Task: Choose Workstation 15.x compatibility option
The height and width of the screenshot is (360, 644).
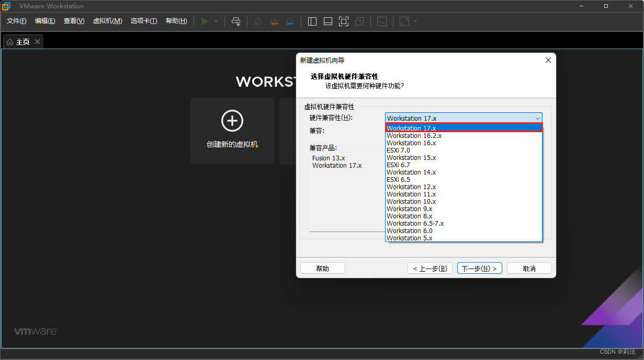Action: (x=464, y=157)
